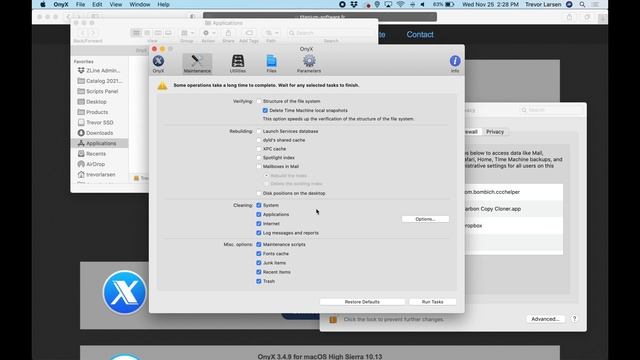Uncheck Junk items option
The height and width of the screenshot is (360, 640).
pyautogui.click(x=259, y=263)
